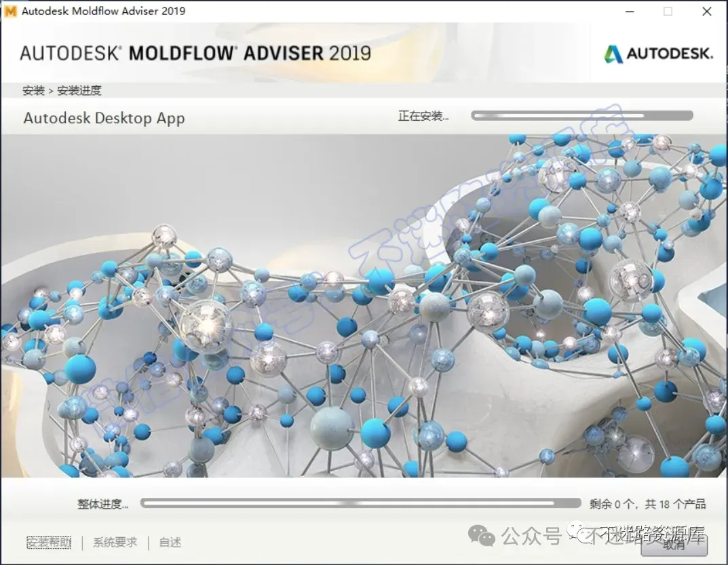Click the Moldflow M icon in title bar
This screenshot has width=728, height=565.
point(10,11)
